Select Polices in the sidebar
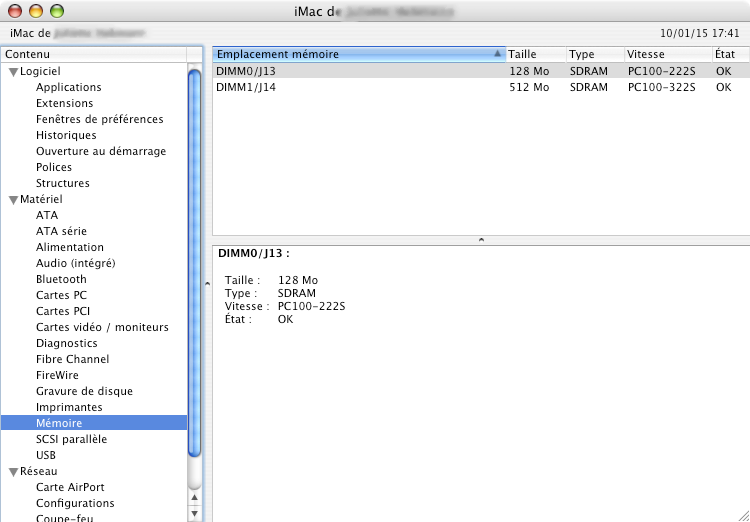The image size is (750, 522). tap(54, 167)
